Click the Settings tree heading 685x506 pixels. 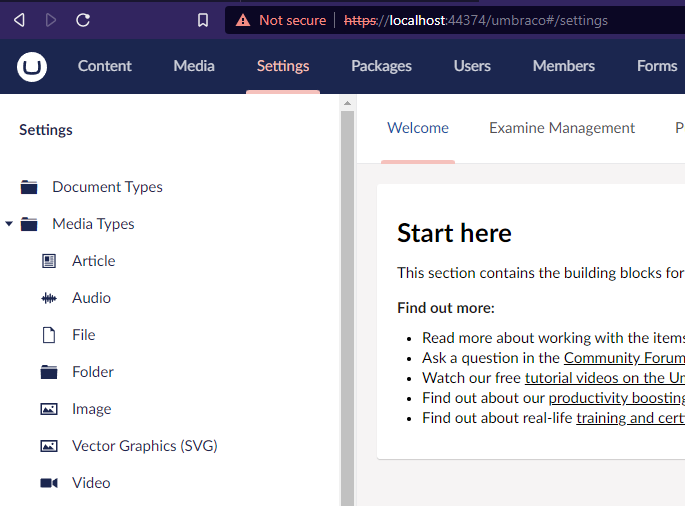[46, 130]
